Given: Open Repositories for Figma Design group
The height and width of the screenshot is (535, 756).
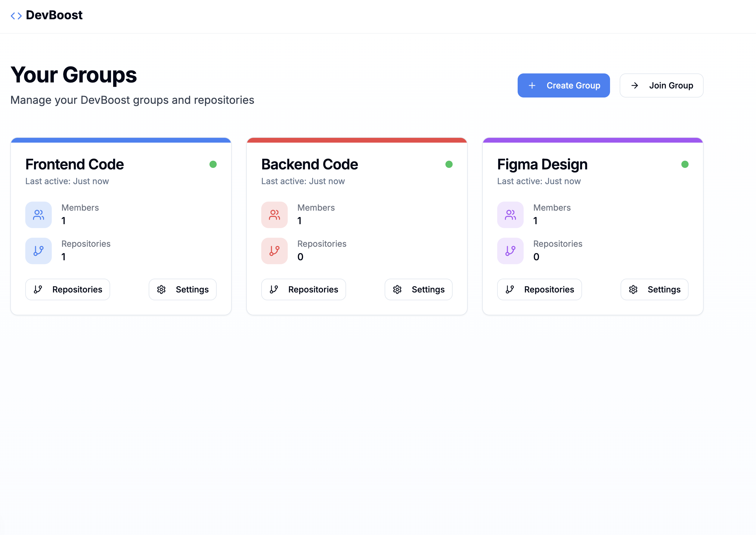Looking at the screenshot, I should pyautogui.click(x=540, y=289).
